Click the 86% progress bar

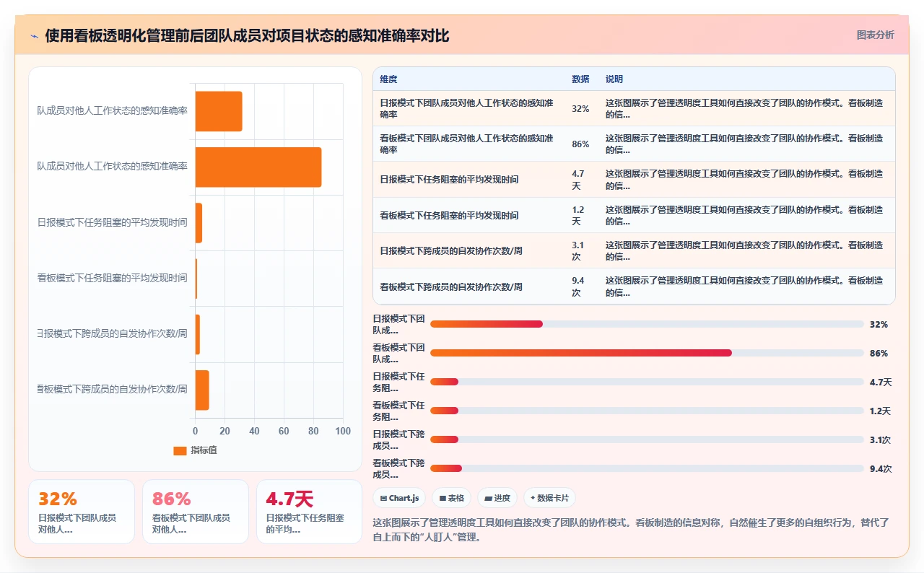click(x=647, y=353)
